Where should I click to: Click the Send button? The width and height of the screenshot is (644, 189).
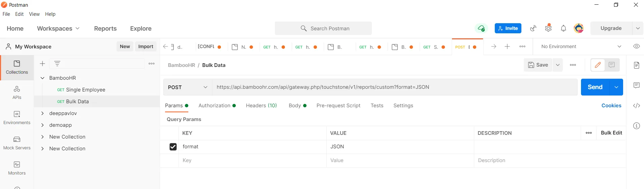click(x=595, y=87)
